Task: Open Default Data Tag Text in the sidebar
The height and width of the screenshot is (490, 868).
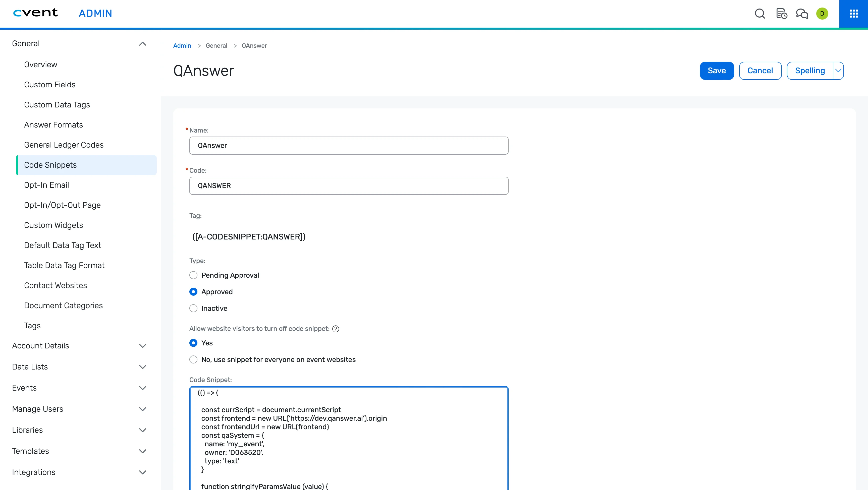Action: pos(62,245)
